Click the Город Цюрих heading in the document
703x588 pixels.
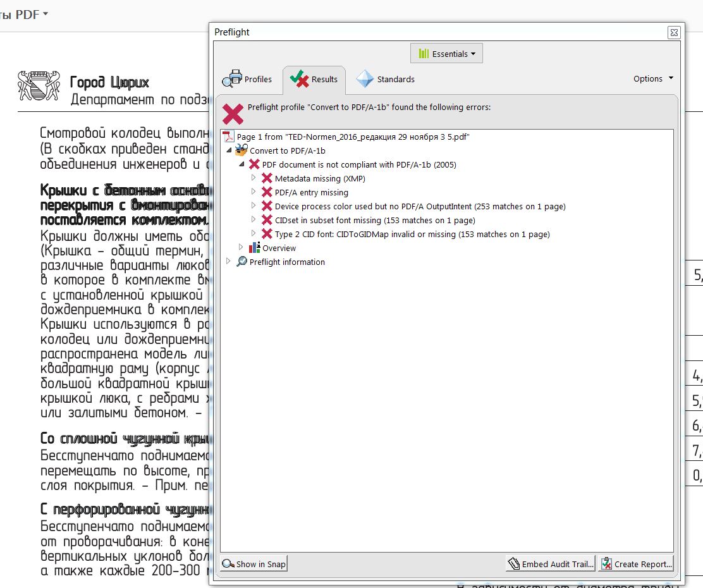point(109,82)
